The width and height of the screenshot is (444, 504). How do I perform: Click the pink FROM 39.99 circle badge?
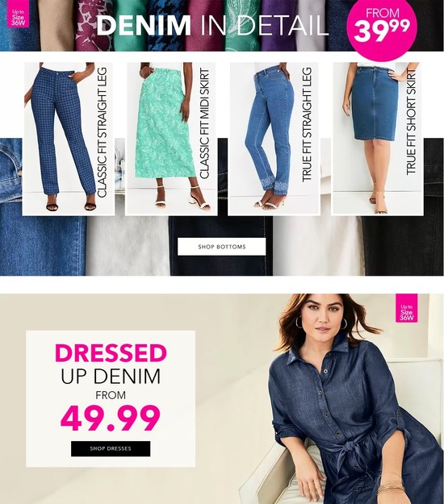[x=382, y=27]
